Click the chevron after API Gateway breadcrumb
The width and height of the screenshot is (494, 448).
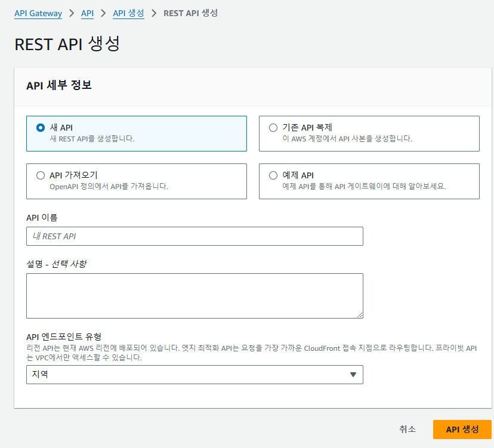tap(72, 13)
